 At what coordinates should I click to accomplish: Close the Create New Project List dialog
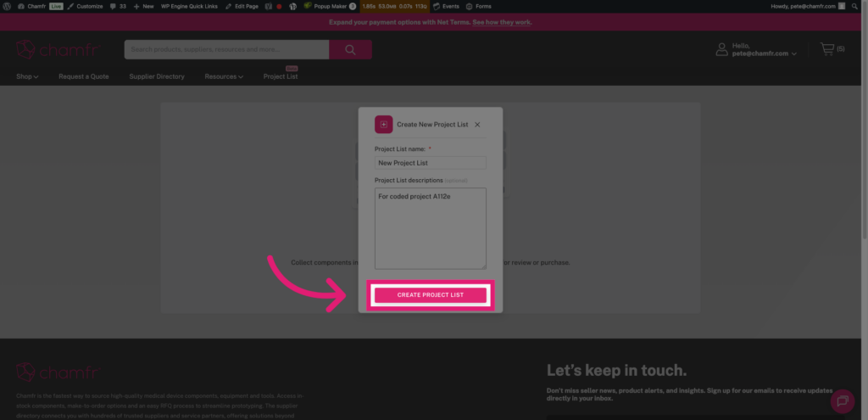coord(477,125)
